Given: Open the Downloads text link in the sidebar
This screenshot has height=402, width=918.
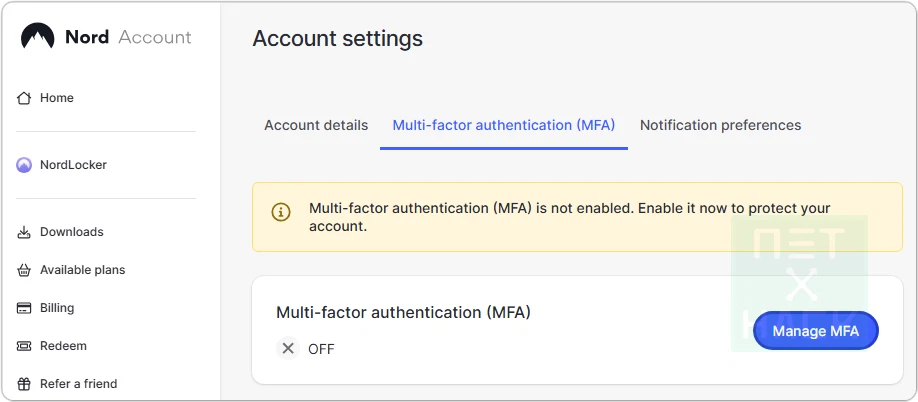Looking at the screenshot, I should 72,232.
